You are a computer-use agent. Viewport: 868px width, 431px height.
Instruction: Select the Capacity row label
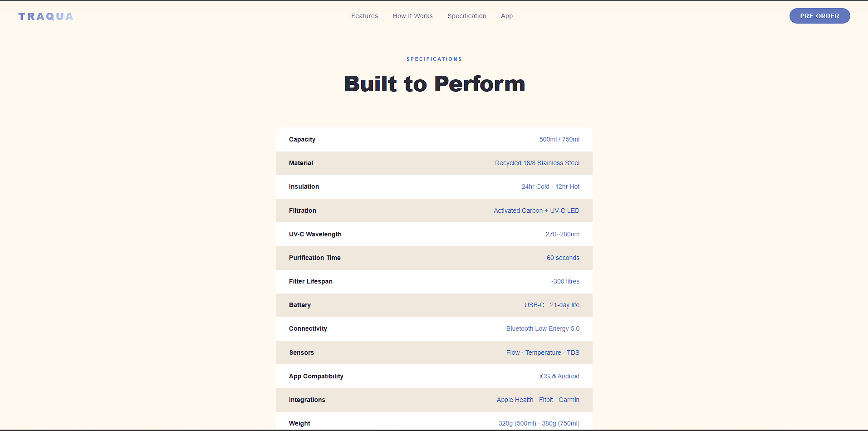coord(302,139)
